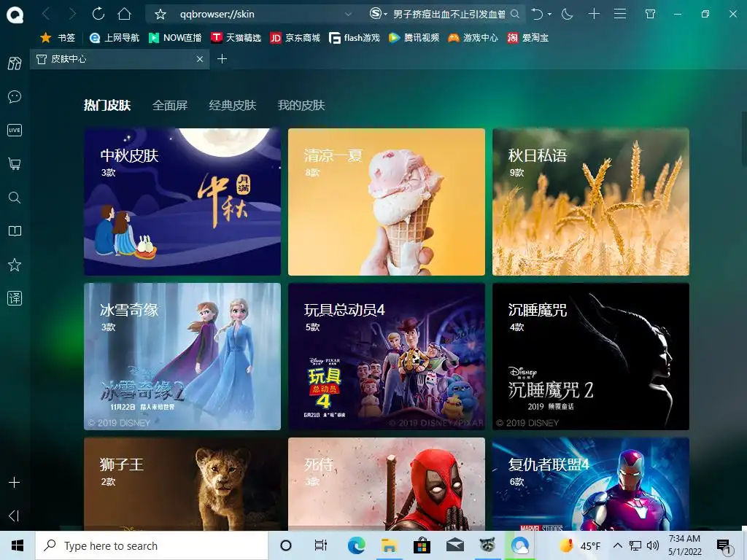Image resolution: width=747 pixels, height=560 pixels.
Task: Open the 腾讯视频 bookmark
Action: 414,38
